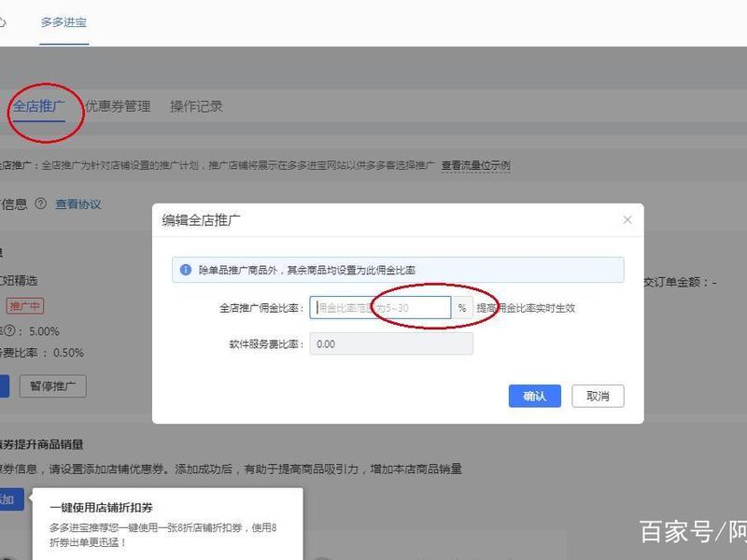The width and height of the screenshot is (747, 560).
Task: Click the 软件服务费比率 field showing 0.00
Action: 391,343
